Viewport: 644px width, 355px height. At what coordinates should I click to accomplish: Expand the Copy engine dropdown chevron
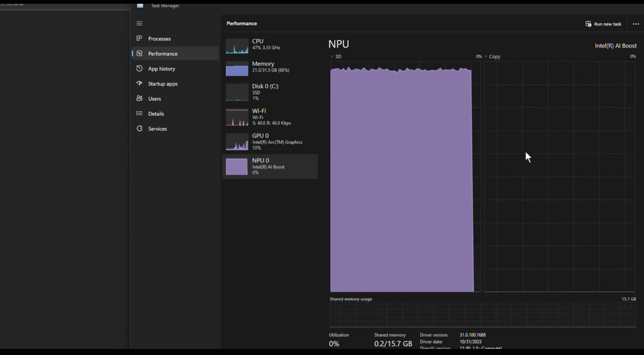486,57
